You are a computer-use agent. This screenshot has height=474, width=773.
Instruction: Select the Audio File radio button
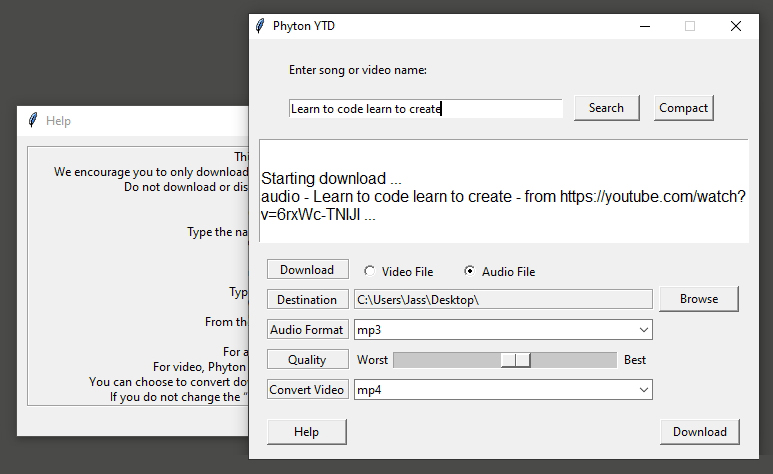coord(469,271)
